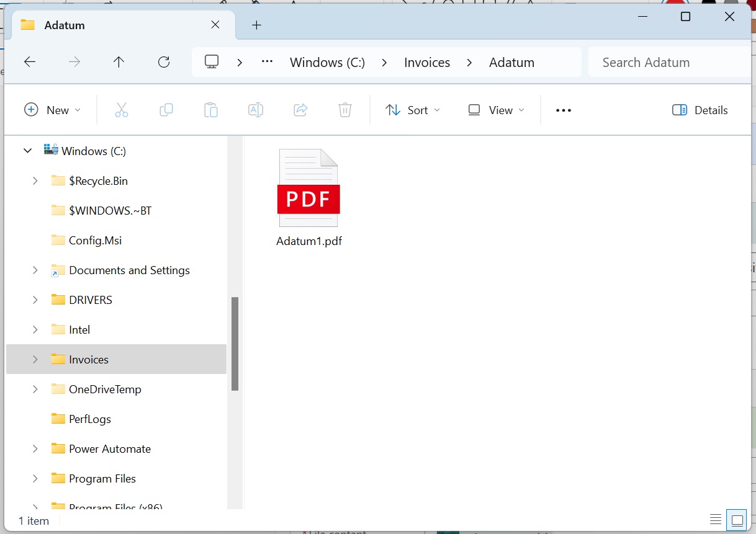Click the Cut icon in the toolbar
Screen dimensions: 756x534
coord(122,110)
